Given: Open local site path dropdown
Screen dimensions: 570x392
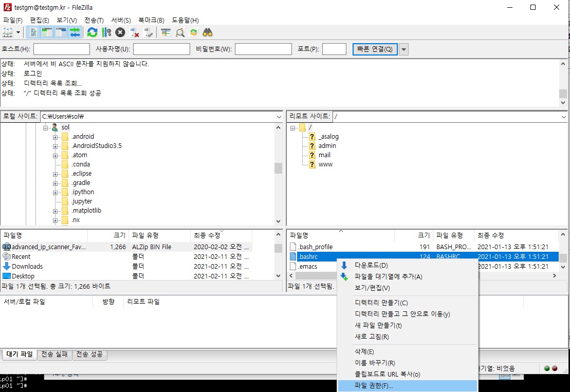Looking at the screenshot, I should pyautogui.click(x=279, y=117).
